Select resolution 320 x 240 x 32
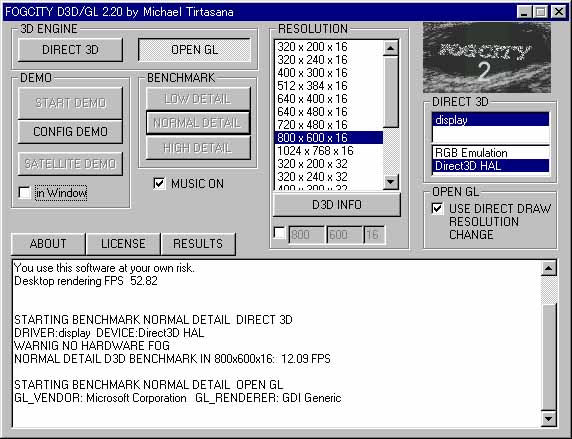Image resolution: width=572 pixels, height=439 pixels. click(x=329, y=177)
